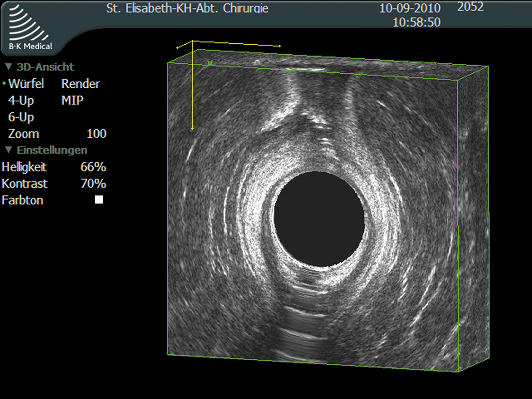Click the Farbton setting label

22,200
